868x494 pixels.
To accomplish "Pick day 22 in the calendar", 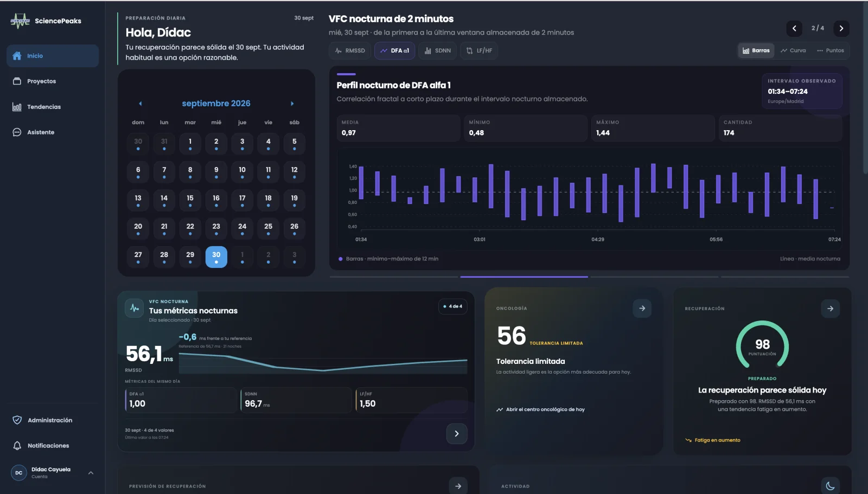I will 190,228.
